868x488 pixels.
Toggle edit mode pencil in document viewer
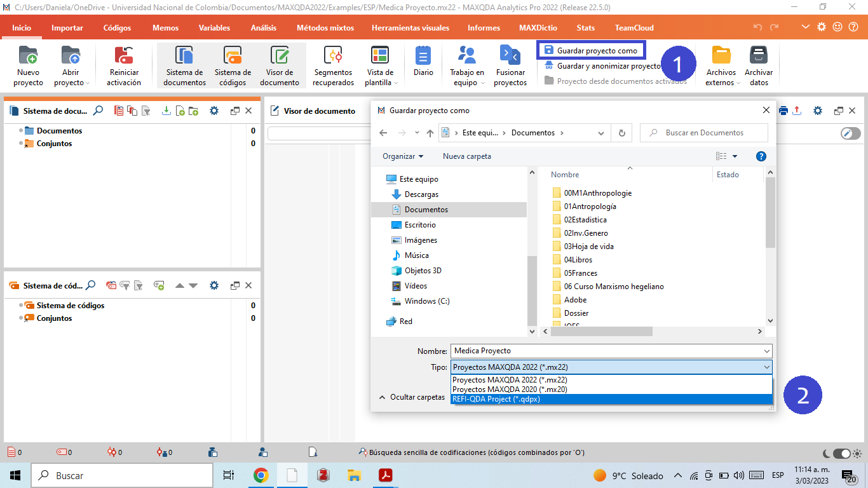click(850, 133)
